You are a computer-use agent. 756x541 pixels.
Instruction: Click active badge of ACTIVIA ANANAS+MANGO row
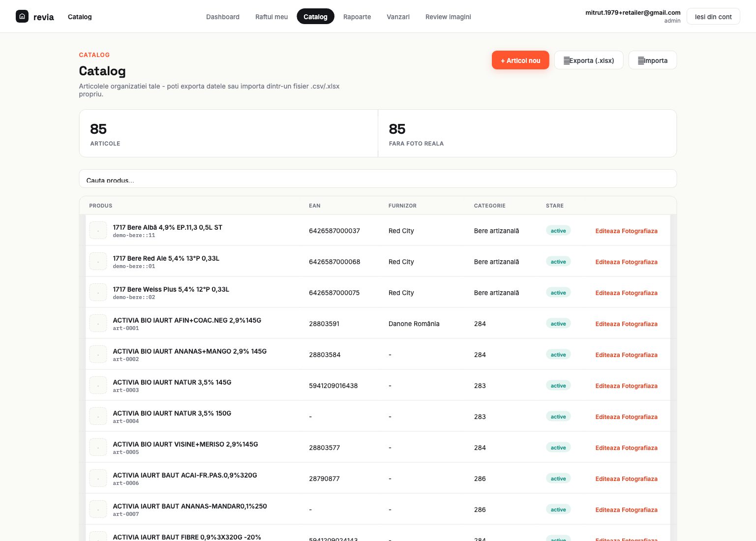tap(558, 355)
